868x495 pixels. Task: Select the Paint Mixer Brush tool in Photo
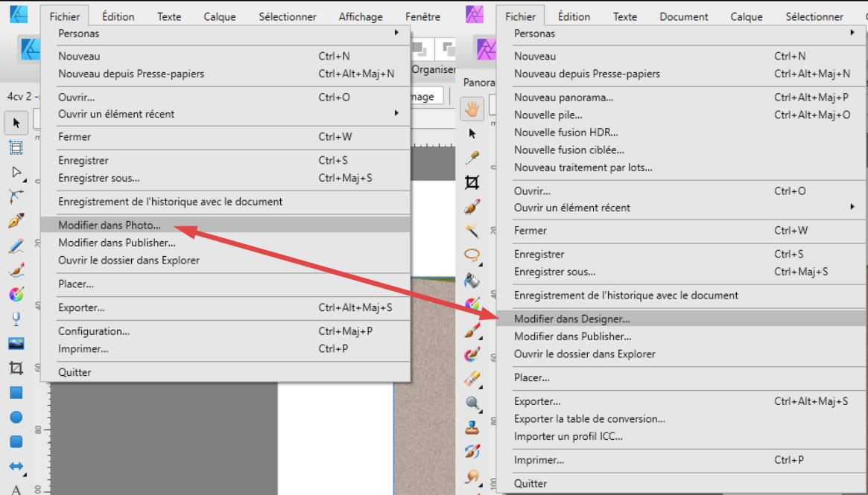(472, 354)
